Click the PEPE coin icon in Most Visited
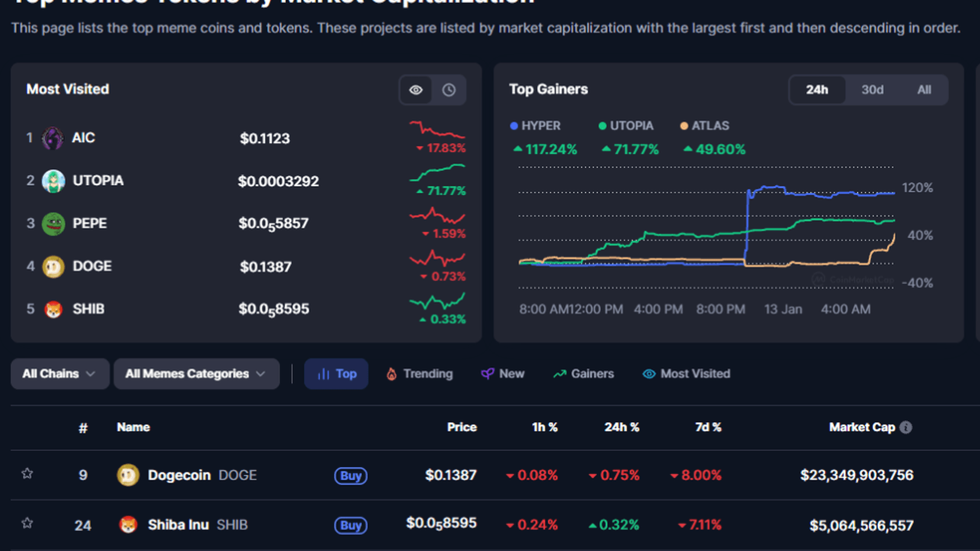 click(52, 224)
